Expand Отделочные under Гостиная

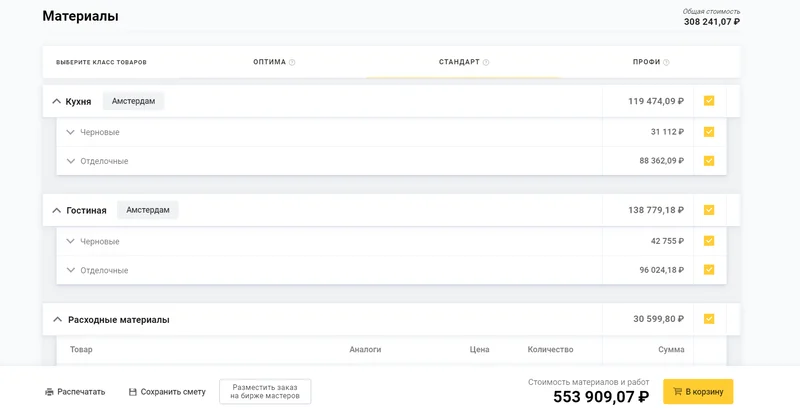pos(71,270)
